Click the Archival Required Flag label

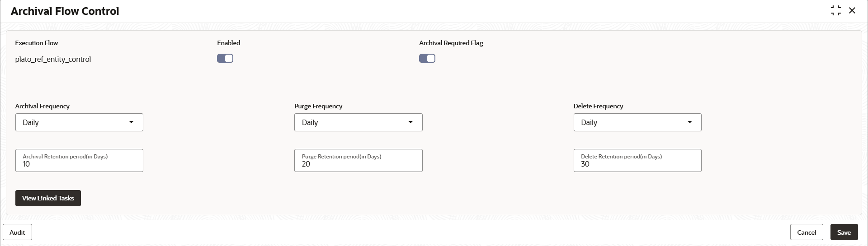pyautogui.click(x=451, y=43)
